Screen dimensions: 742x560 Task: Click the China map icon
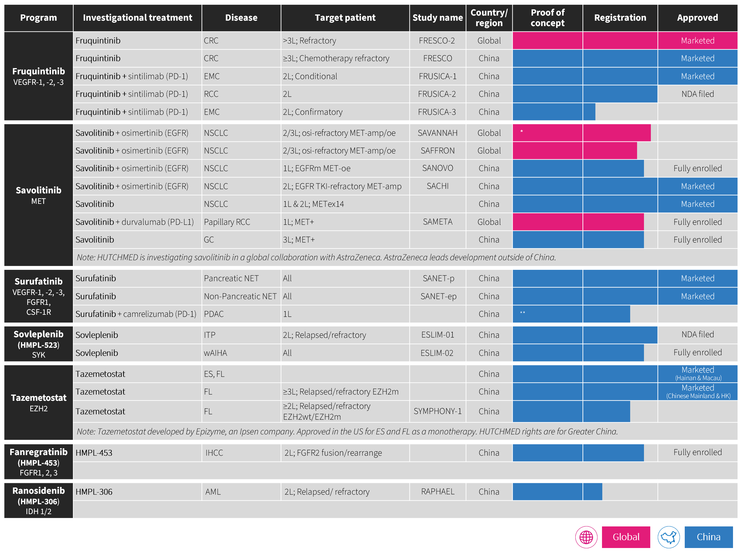(x=668, y=537)
